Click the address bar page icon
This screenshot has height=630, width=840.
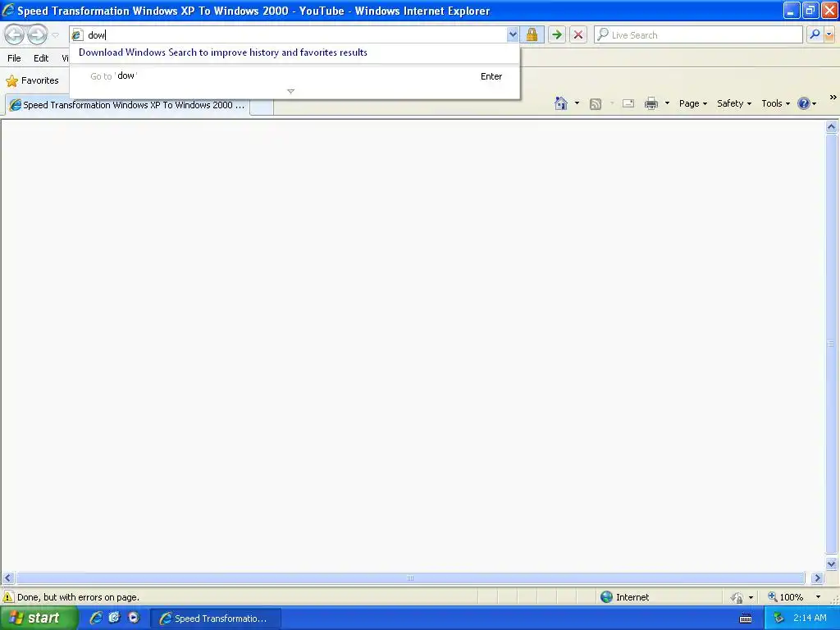77,34
